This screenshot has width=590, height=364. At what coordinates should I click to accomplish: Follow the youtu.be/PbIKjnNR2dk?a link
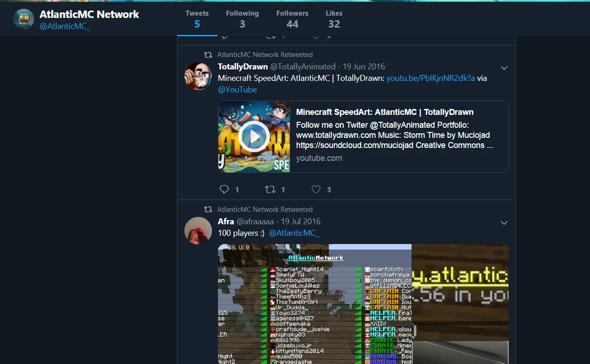(430, 78)
